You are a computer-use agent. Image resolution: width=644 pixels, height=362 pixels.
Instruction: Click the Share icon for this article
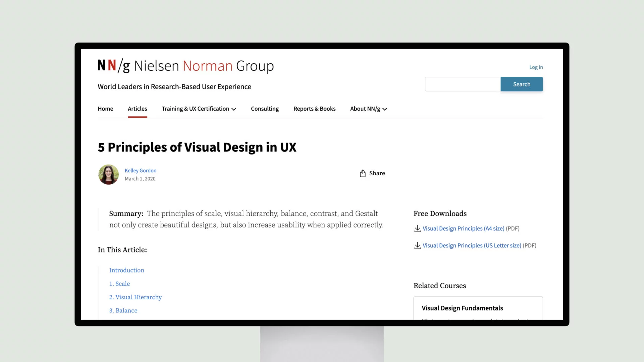pos(362,173)
